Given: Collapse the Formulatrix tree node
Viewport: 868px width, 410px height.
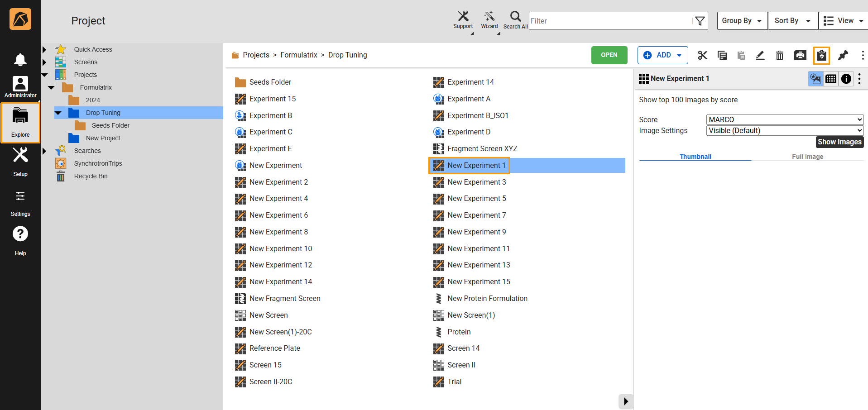Looking at the screenshot, I should pos(51,87).
